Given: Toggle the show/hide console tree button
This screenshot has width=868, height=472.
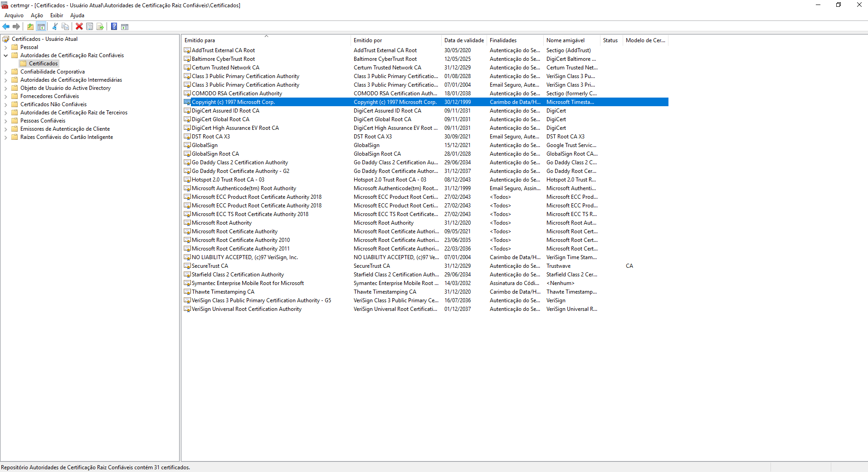Looking at the screenshot, I should 41,26.
